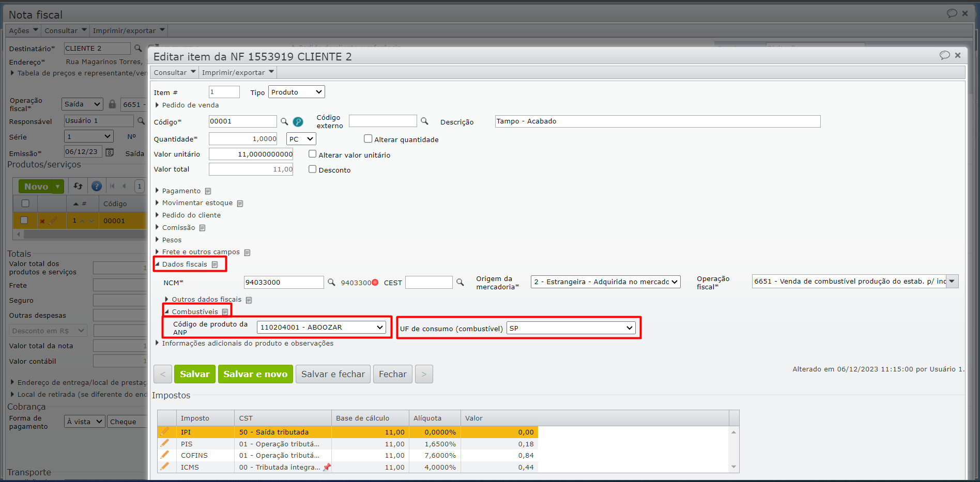Image resolution: width=980 pixels, height=482 pixels.
Task: Check the select-all checkbox in products grid header
Action: [25, 203]
